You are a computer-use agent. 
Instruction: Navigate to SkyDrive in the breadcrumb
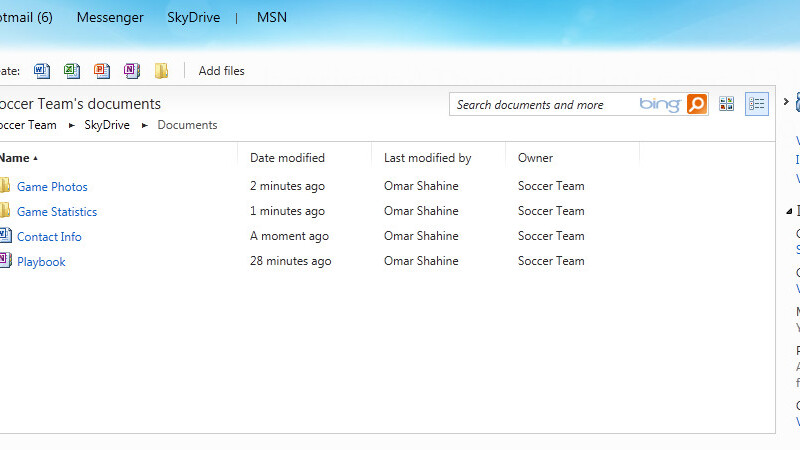pyautogui.click(x=107, y=125)
